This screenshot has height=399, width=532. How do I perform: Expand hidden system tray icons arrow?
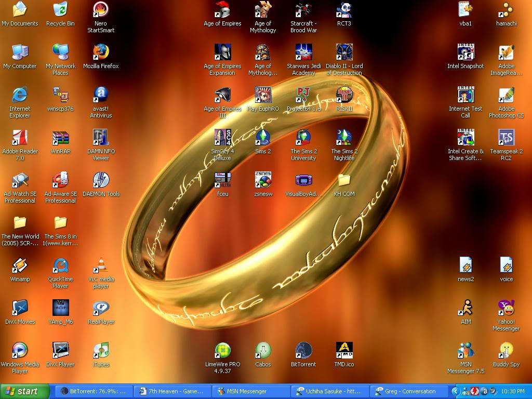[456, 391]
